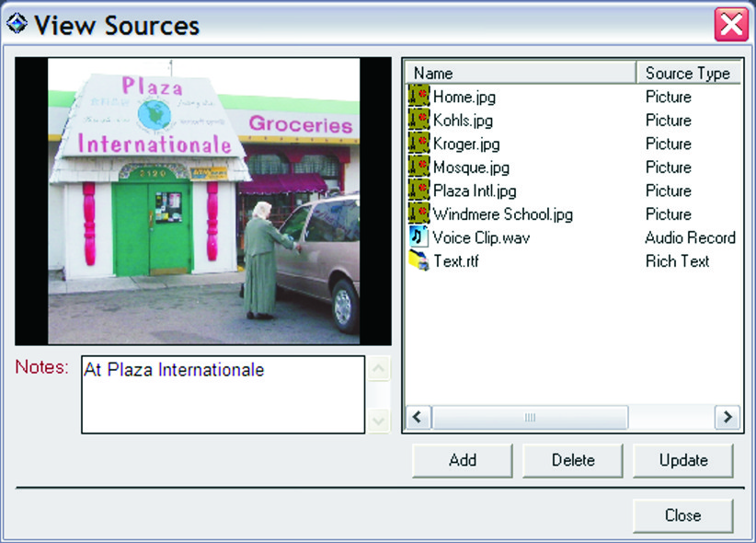Click the horizontal scrollbar thumb in the source list

tap(530, 417)
